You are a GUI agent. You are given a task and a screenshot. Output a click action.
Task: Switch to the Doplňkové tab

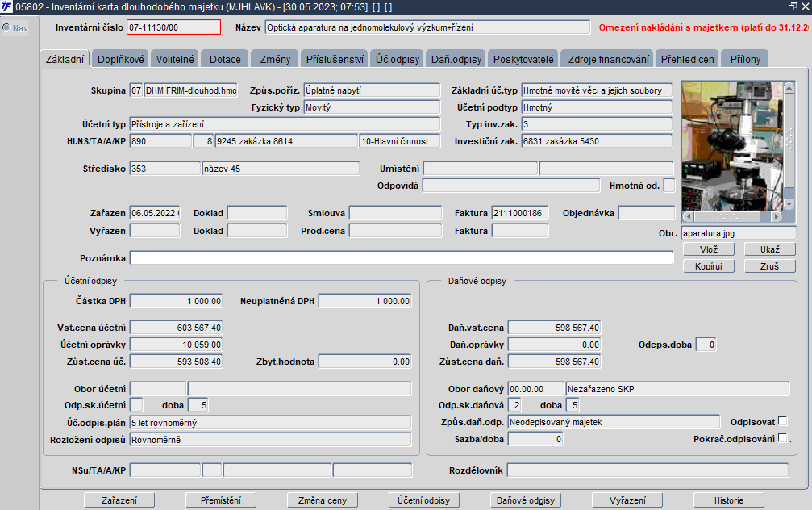coord(121,59)
